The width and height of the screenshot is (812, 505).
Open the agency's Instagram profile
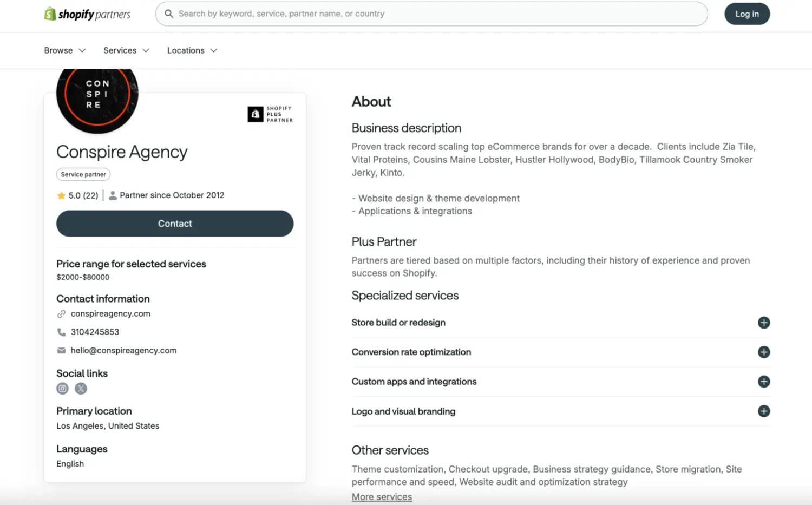pyautogui.click(x=62, y=388)
